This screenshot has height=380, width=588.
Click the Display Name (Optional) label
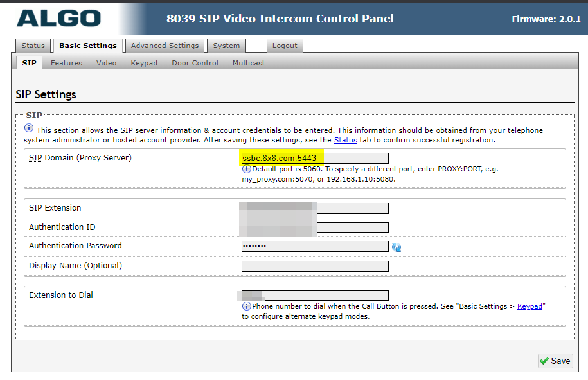[75, 266]
